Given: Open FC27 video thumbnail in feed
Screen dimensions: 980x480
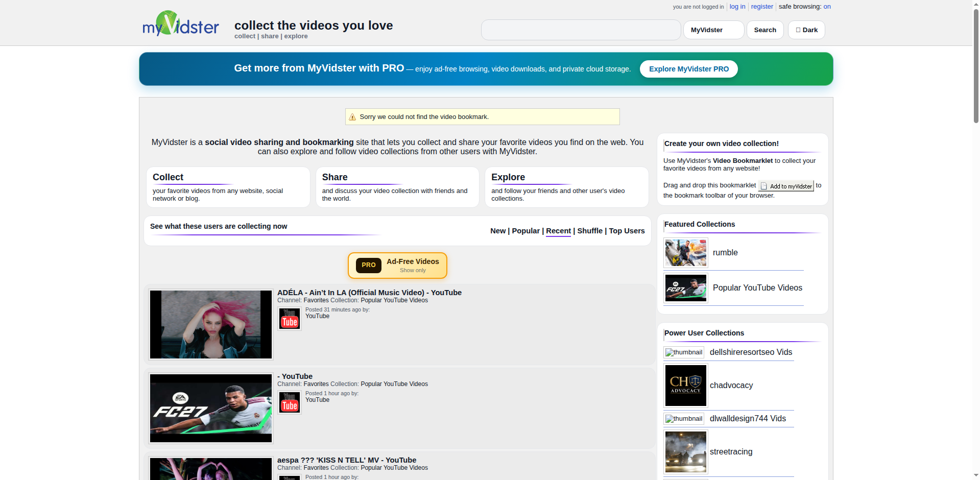Looking at the screenshot, I should pos(211,409).
